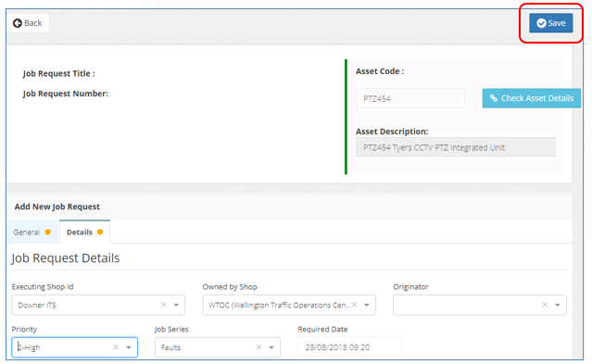Viewport: 592px width, 364px height.
Task: Save the job request
Action: tap(551, 23)
